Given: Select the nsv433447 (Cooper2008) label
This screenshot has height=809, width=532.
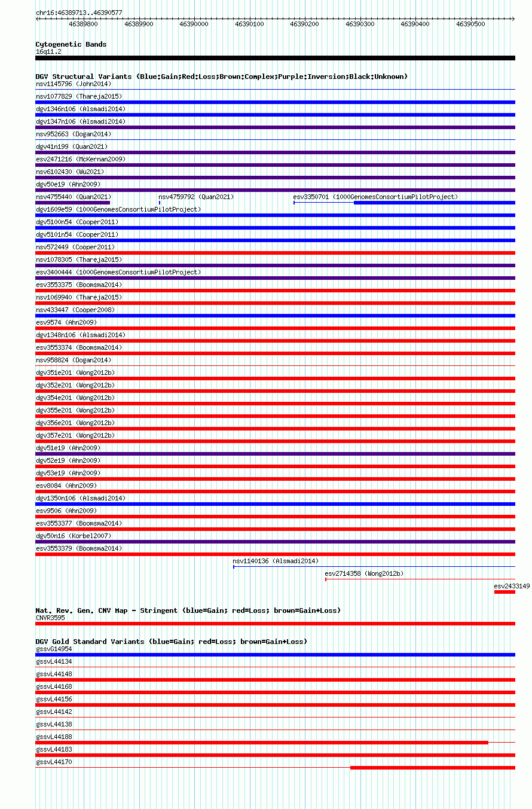Looking at the screenshot, I should (x=75, y=310).
